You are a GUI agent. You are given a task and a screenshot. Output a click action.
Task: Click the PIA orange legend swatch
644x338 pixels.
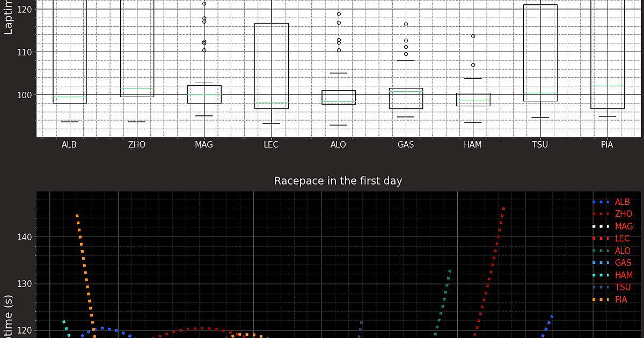pos(601,300)
